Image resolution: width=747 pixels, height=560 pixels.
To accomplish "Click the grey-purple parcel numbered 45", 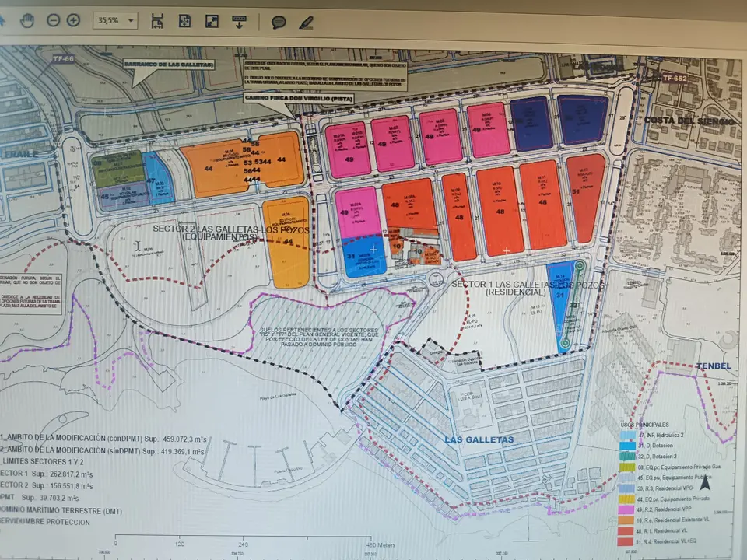I will click(x=123, y=196).
